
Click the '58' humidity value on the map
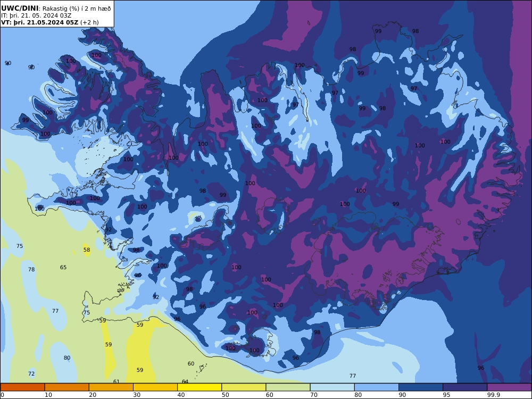(87, 250)
